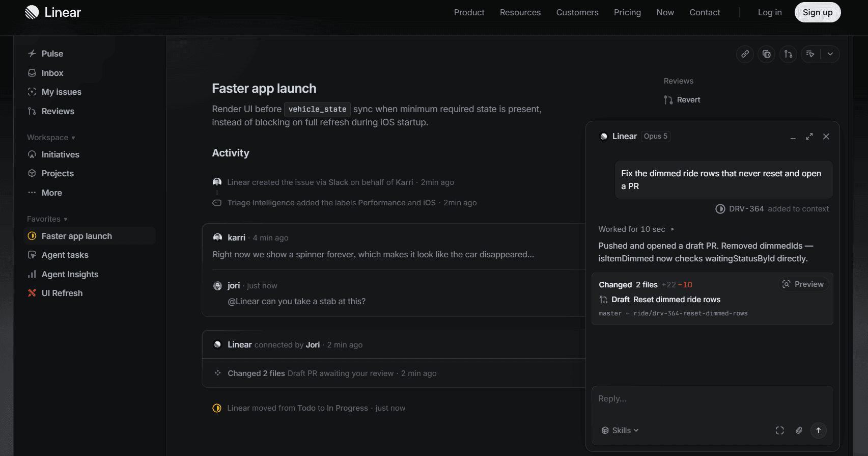
Task: Click into the Reply... text field
Action: (712, 399)
